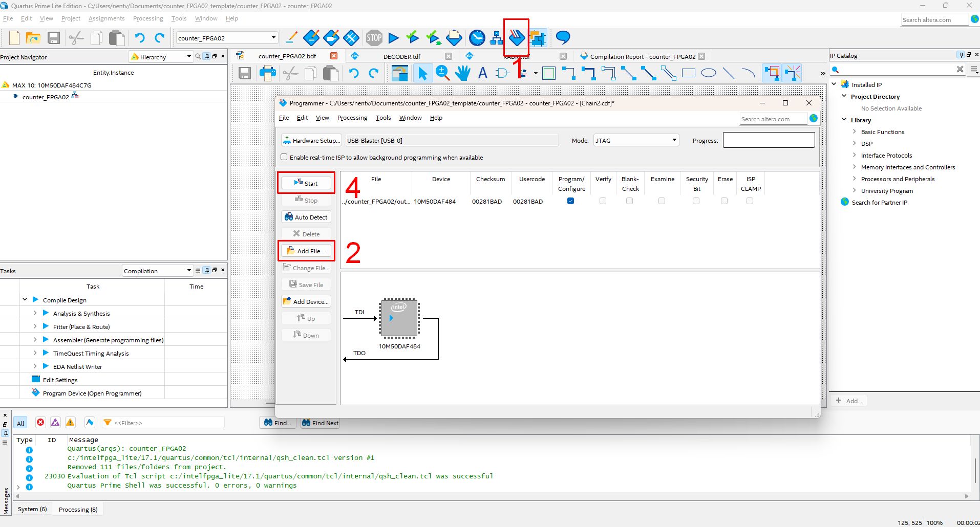Image resolution: width=980 pixels, height=527 pixels.
Task: Open the counter_FPGA02 project dropdown
Action: tap(227, 38)
